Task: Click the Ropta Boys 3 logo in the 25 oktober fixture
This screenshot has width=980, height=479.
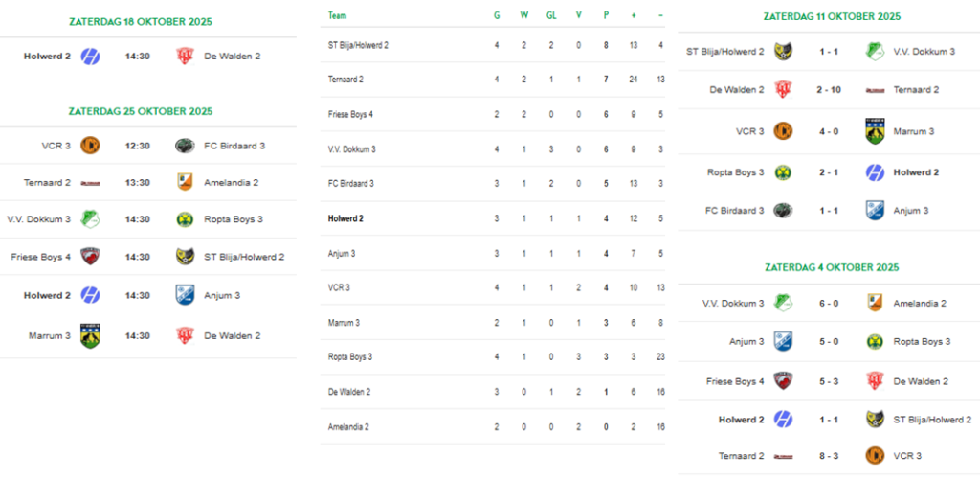Action: pyautogui.click(x=185, y=219)
